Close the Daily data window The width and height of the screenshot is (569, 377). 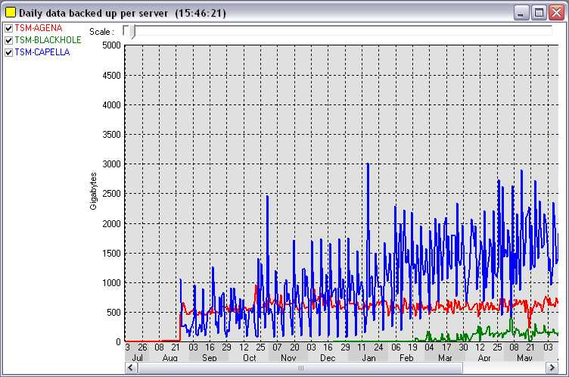(556, 13)
